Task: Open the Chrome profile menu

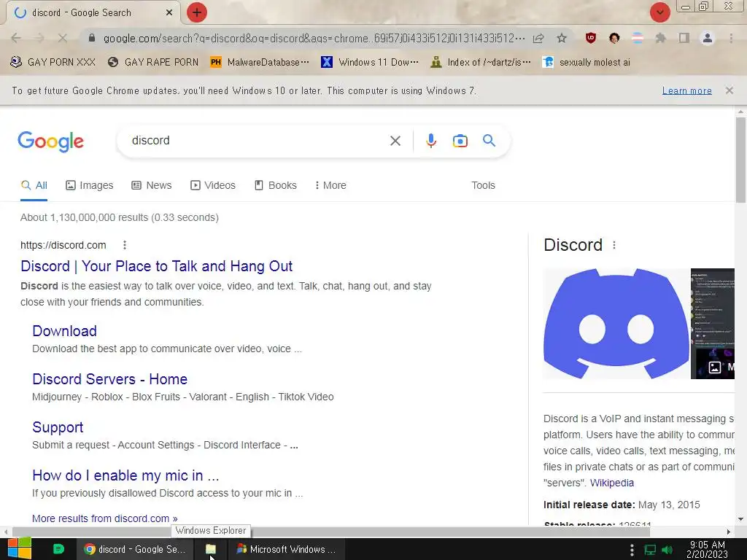Action: (x=708, y=38)
